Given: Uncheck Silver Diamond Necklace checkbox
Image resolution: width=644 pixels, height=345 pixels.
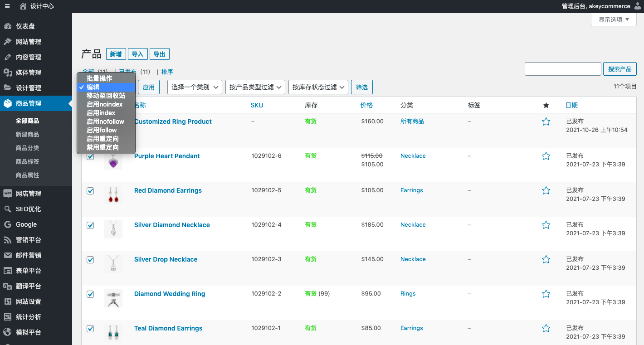Looking at the screenshot, I should click(x=90, y=225).
